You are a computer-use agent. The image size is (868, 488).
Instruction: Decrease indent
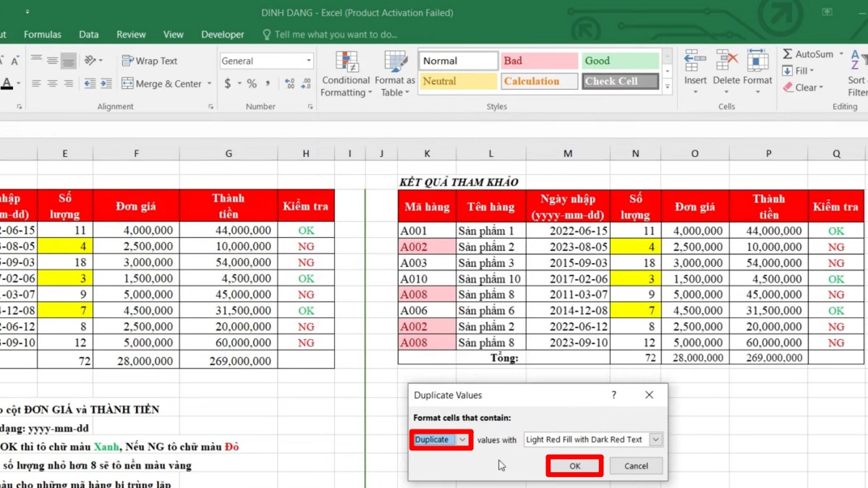90,84
